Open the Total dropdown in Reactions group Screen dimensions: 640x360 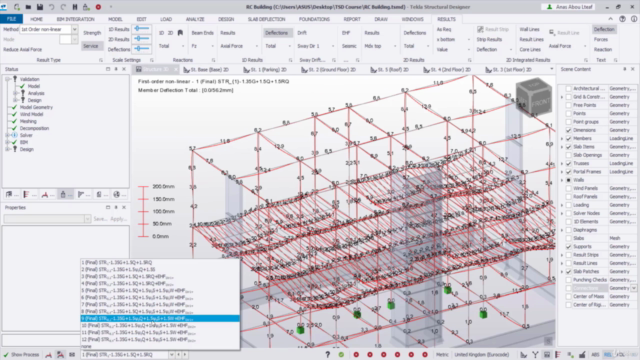pos(182,46)
